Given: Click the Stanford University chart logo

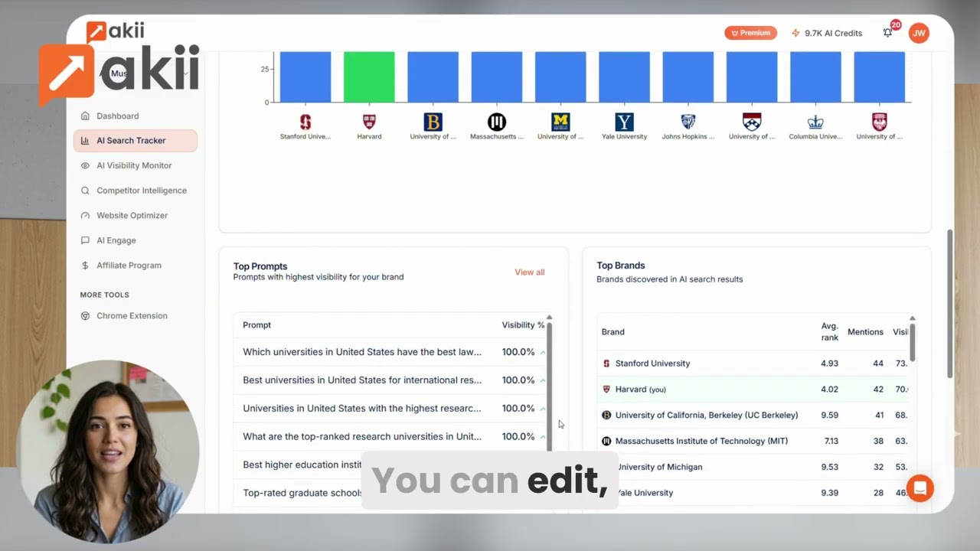Looking at the screenshot, I should coord(305,122).
